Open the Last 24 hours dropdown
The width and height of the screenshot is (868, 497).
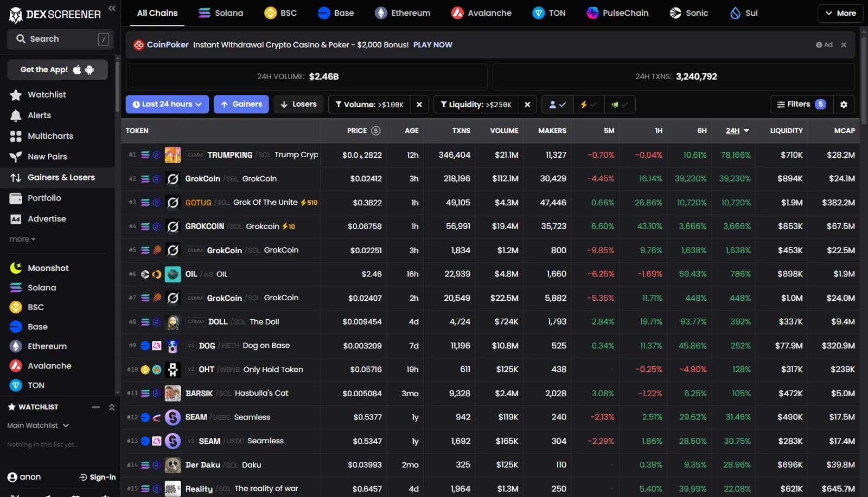tap(167, 105)
